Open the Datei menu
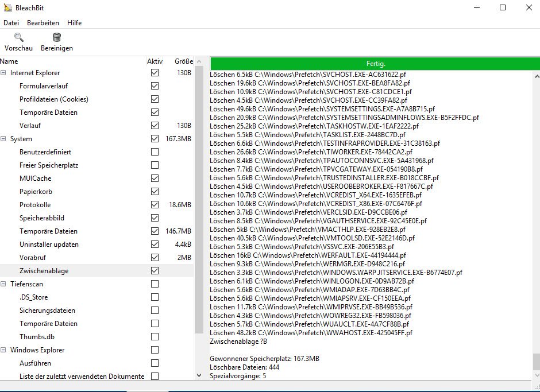 pyautogui.click(x=11, y=23)
